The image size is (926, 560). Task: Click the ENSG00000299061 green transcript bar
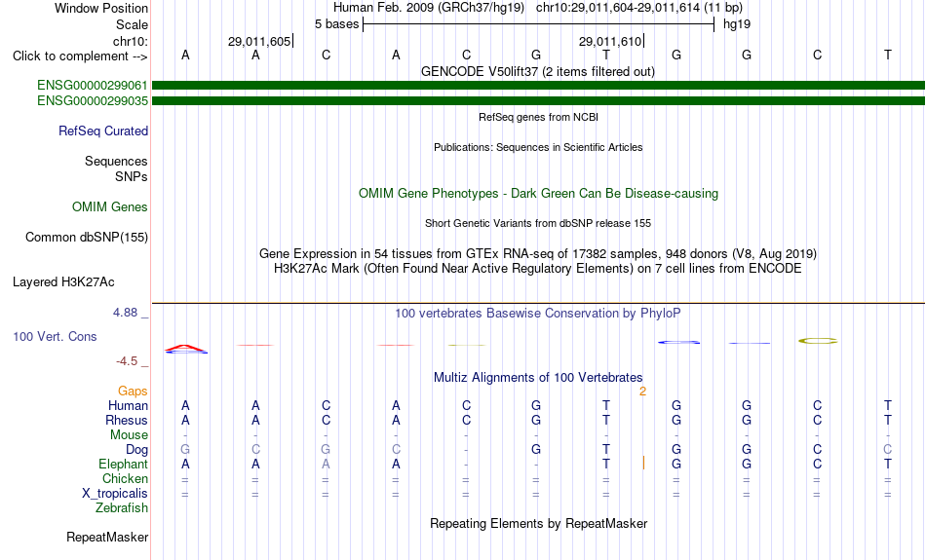click(x=539, y=85)
